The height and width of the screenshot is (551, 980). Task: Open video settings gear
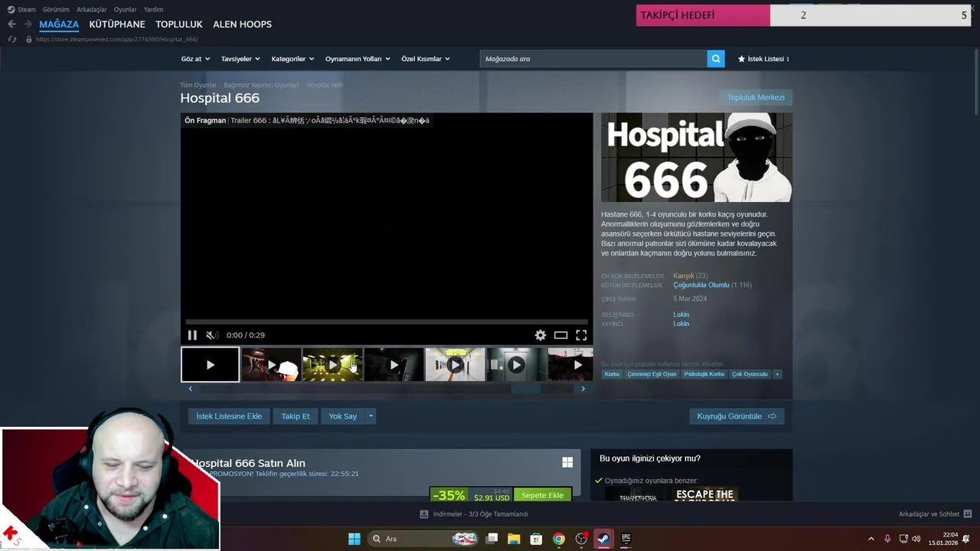click(541, 335)
